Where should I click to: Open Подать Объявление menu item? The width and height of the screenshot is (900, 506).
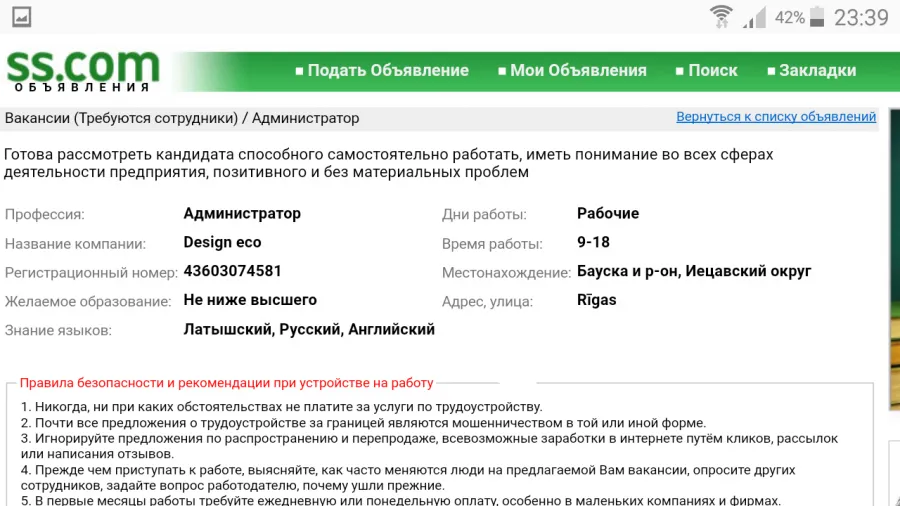(x=382, y=71)
